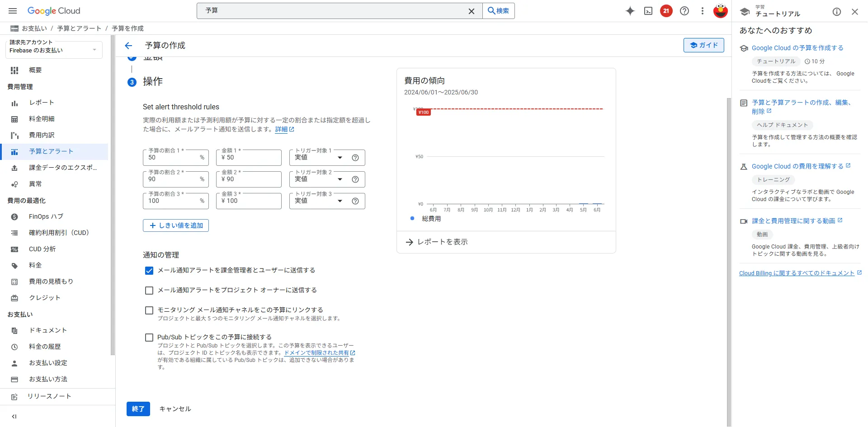The image size is (868, 427).
Task: Clear the search box text
Action: (471, 11)
